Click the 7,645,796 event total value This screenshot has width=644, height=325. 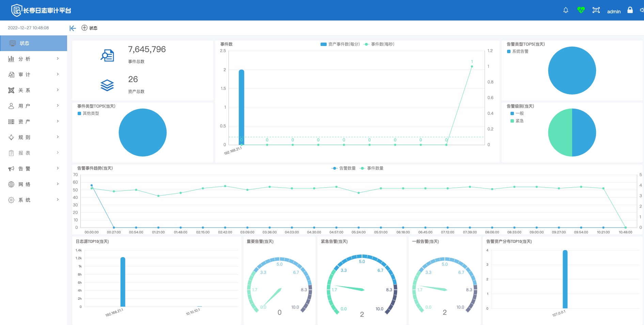pyautogui.click(x=147, y=49)
